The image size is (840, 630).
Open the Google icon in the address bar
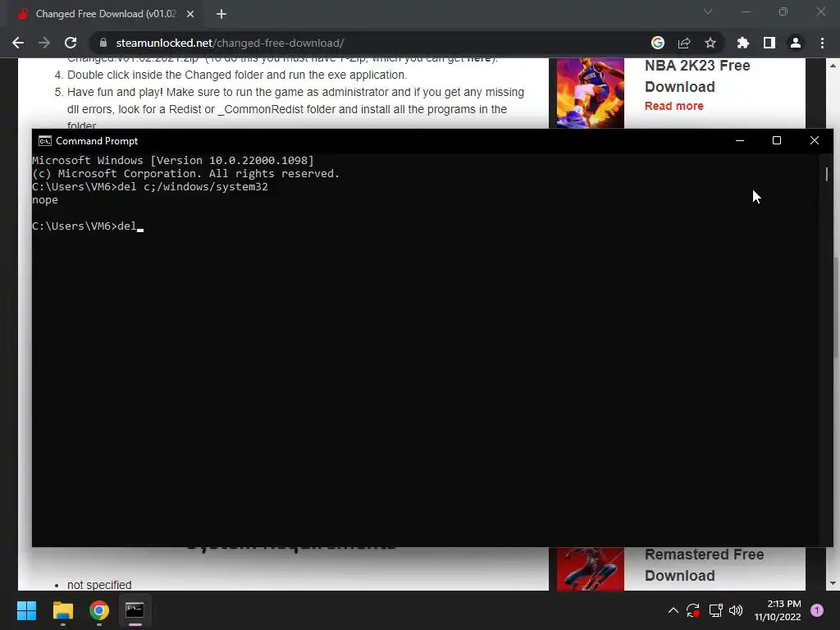658,43
